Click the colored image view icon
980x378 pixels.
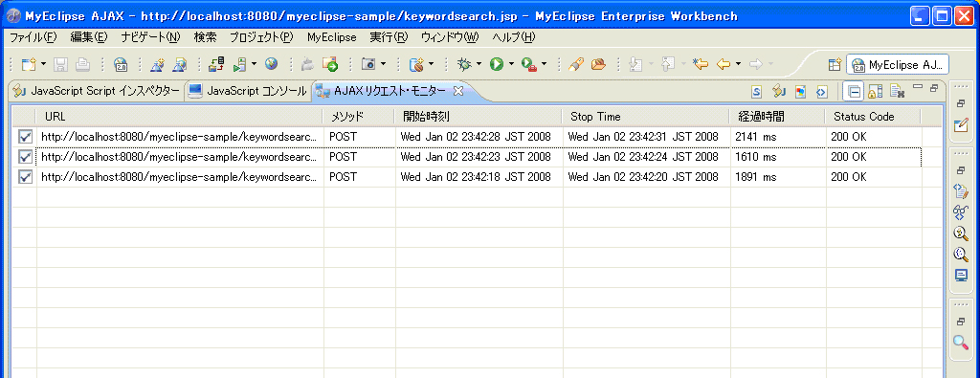(800, 92)
